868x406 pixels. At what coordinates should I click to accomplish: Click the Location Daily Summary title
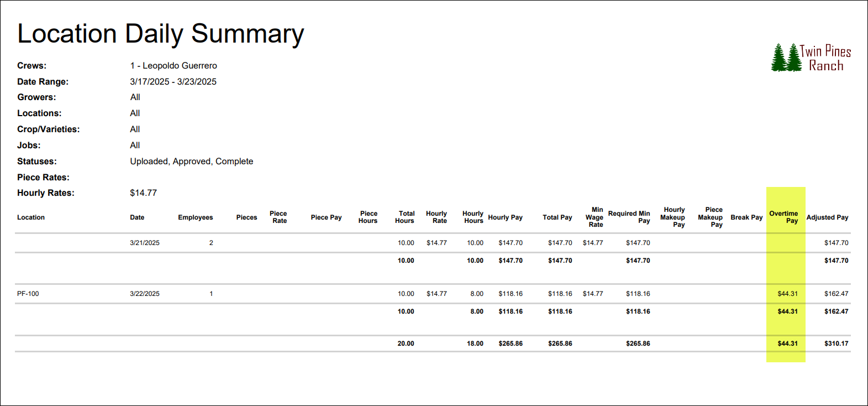click(161, 34)
